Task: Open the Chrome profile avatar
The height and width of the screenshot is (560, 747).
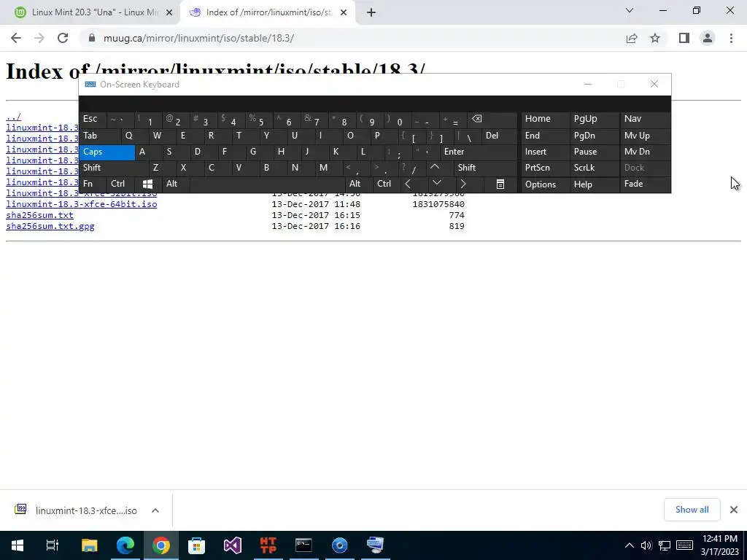Action: [x=708, y=38]
